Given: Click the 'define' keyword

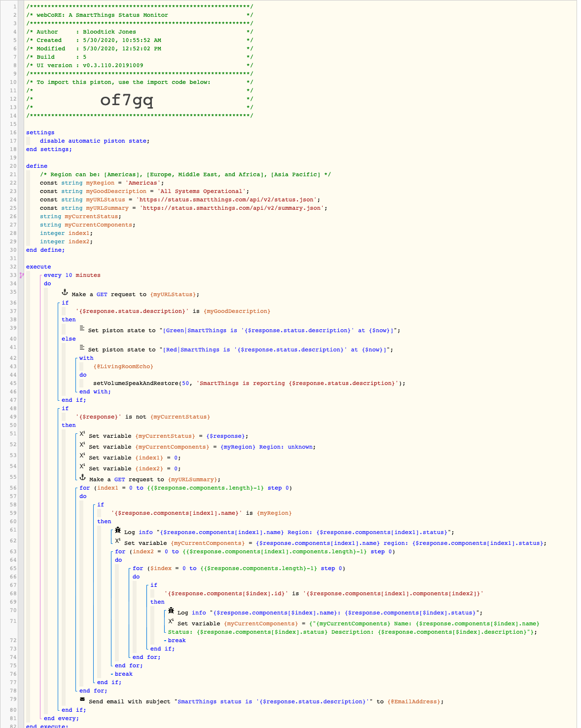Looking at the screenshot, I should tap(37, 166).
